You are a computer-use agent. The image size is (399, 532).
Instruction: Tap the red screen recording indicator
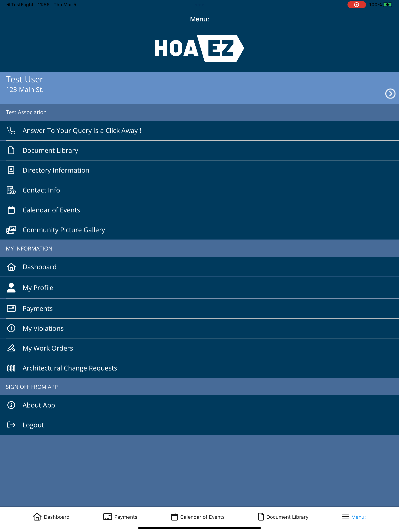357,4
